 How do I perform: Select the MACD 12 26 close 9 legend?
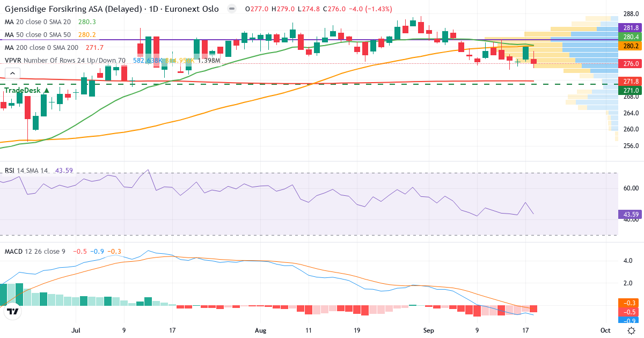(x=35, y=252)
